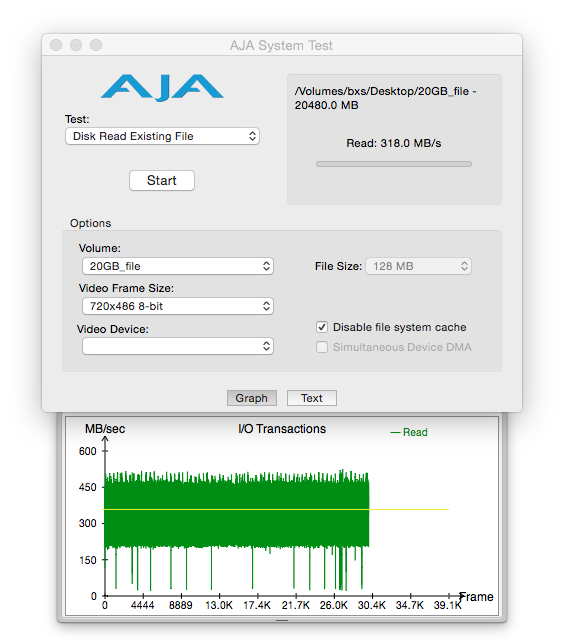Open the Volume dropdown showing 20GB_file
The image size is (564, 644).
click(x=178, y=266)
